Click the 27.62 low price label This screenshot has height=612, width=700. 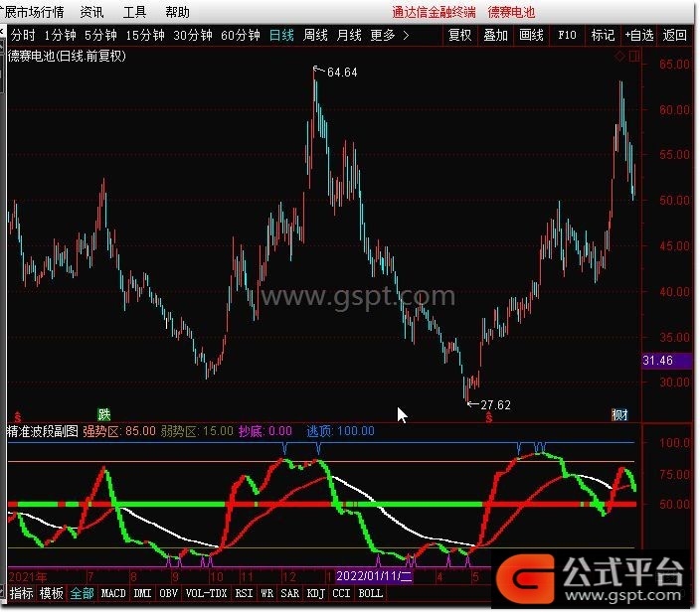tap(495, 405)
